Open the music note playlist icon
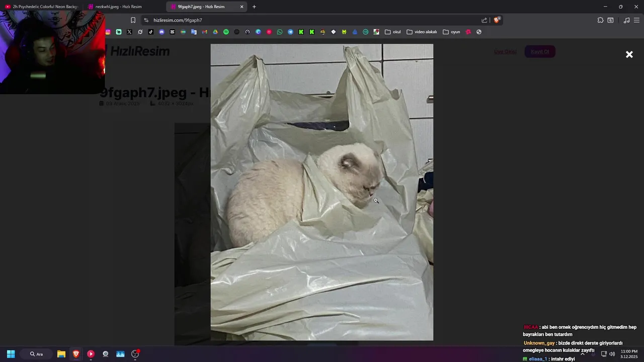 pos(626,20)
